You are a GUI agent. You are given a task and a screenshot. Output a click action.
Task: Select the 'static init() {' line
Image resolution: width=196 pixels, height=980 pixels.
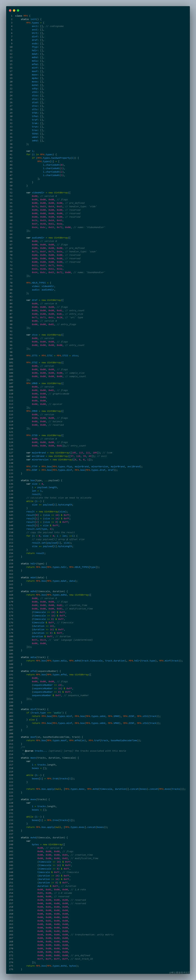31,19
